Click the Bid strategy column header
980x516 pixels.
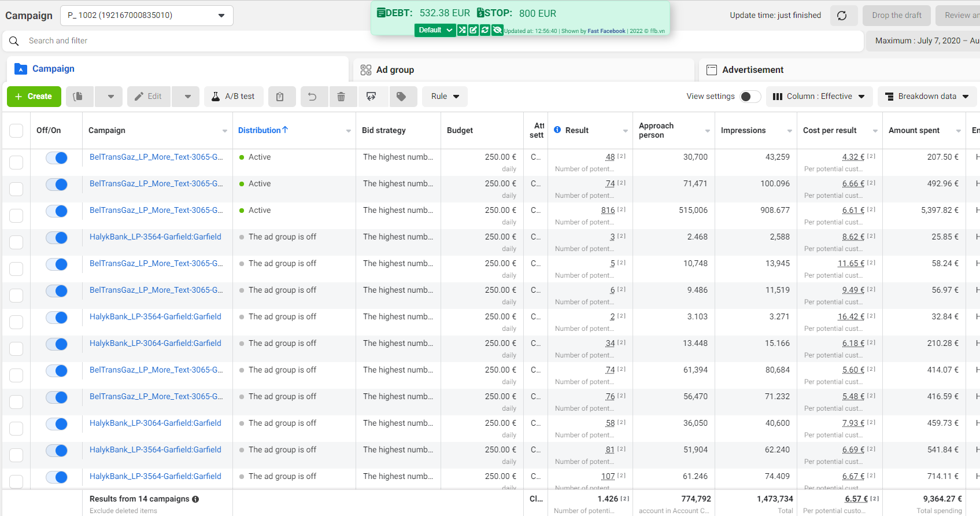[x=384, y=131]
